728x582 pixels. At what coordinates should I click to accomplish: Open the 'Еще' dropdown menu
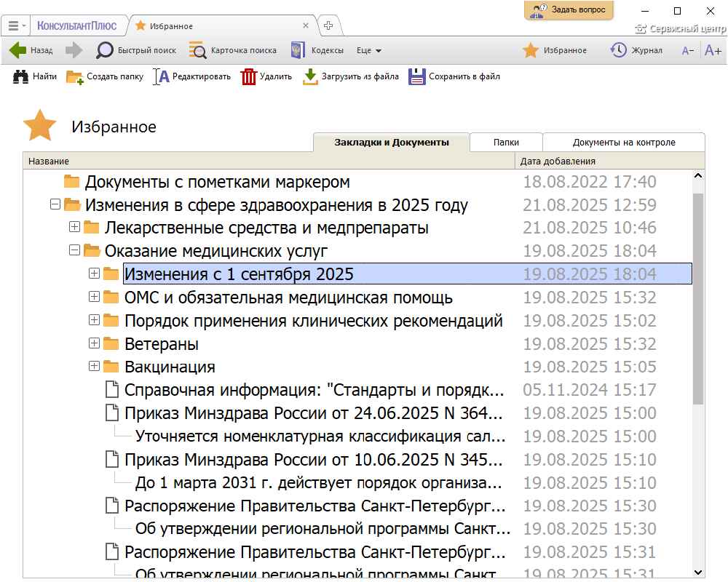point(369,51)
